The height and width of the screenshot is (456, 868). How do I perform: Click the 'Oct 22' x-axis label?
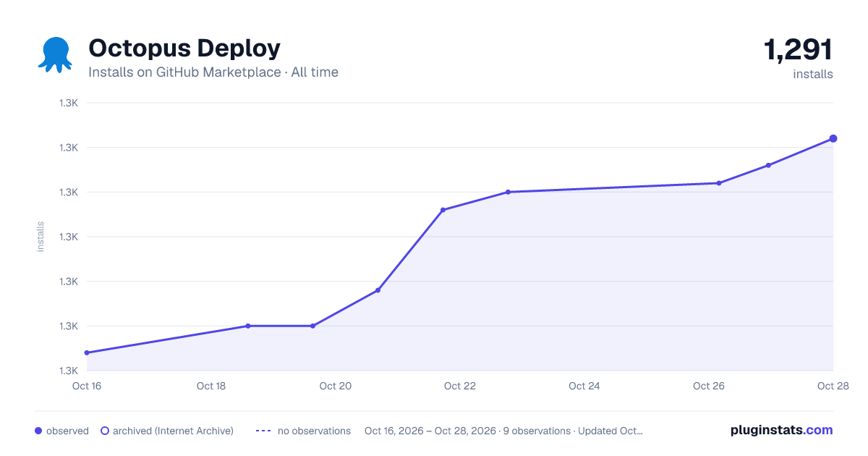click(460, 386)
